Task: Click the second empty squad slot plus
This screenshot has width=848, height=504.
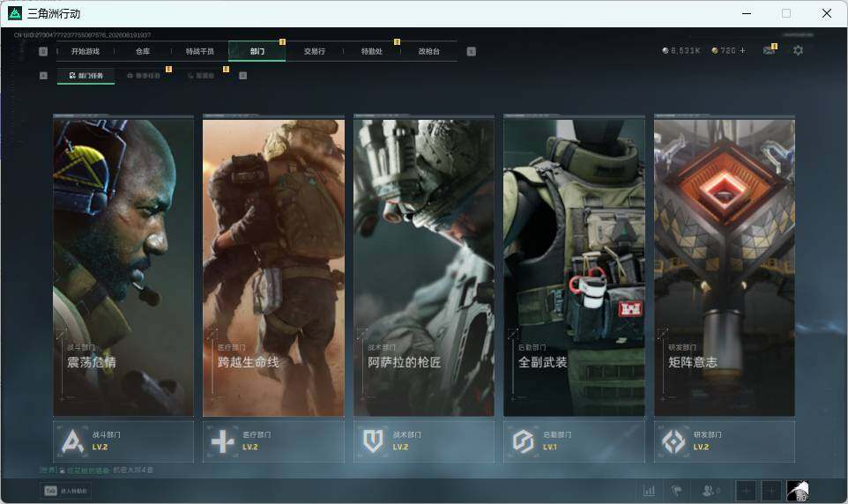Action: (x=771, y=491)
